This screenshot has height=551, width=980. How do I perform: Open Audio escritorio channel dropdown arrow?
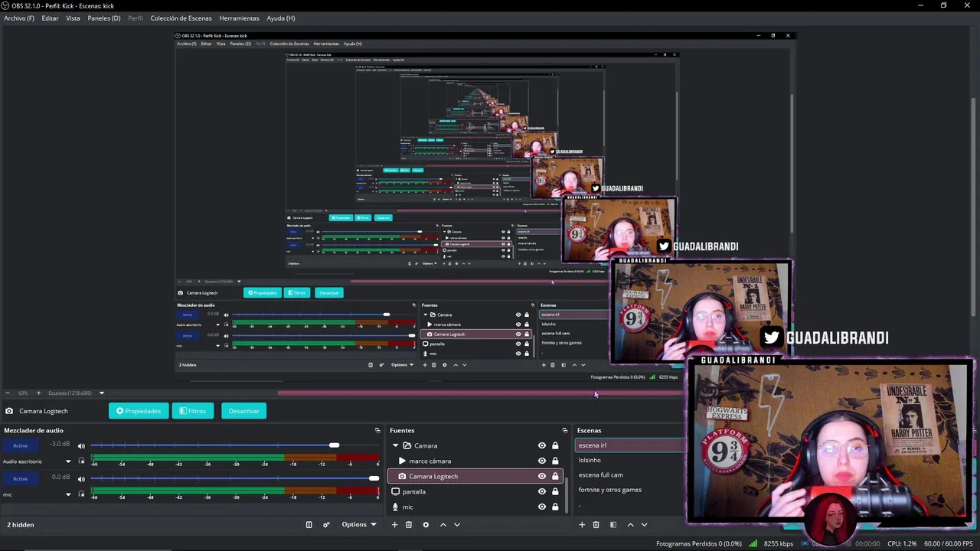[68, 461]
